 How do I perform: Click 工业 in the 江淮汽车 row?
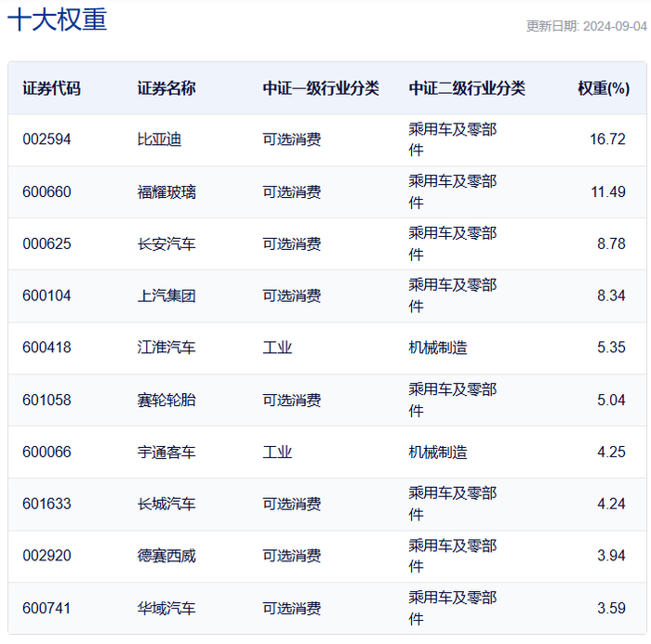coord(277,348)
